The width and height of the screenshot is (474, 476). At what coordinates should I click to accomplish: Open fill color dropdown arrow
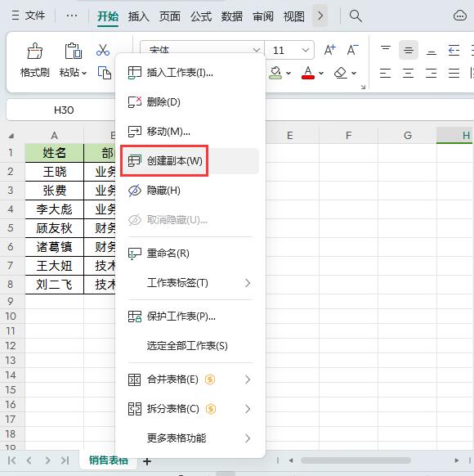pyautogui.click(x=288, y=73)
